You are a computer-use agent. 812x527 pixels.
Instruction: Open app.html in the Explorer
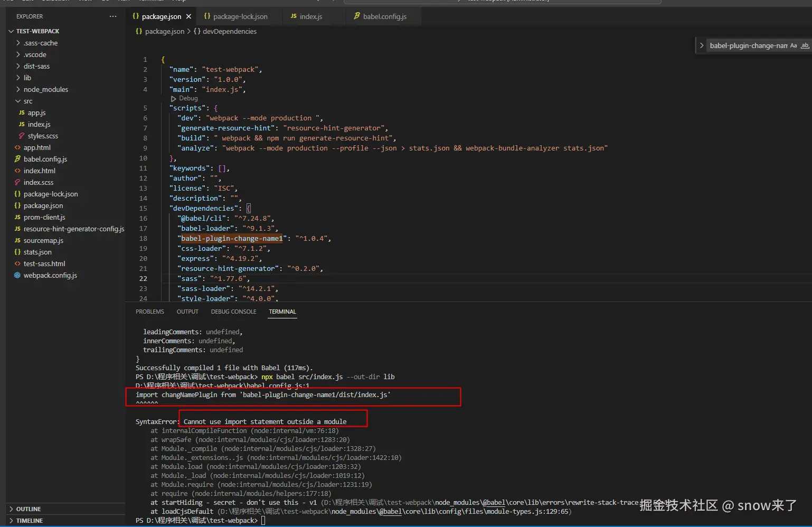coord(37,147)
